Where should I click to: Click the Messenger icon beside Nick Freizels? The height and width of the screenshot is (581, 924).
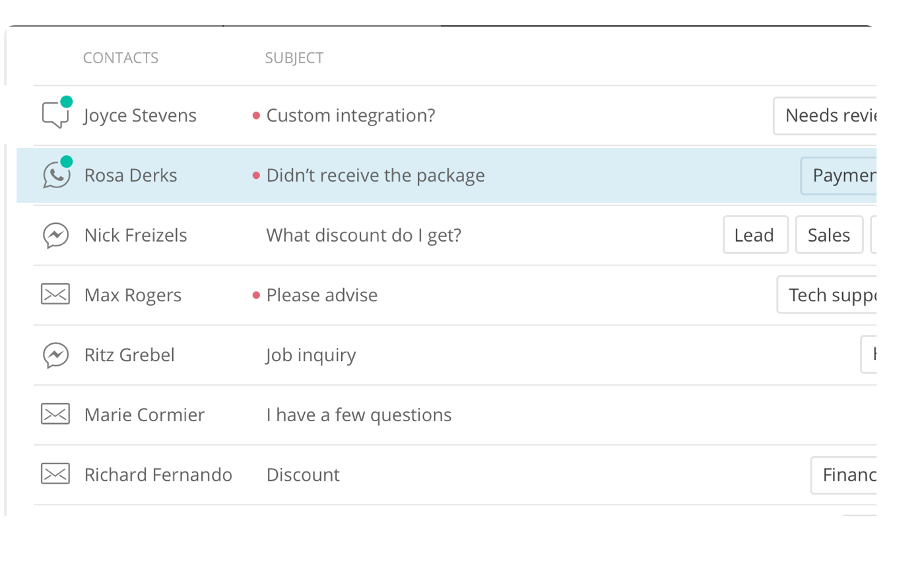(56, 236)
